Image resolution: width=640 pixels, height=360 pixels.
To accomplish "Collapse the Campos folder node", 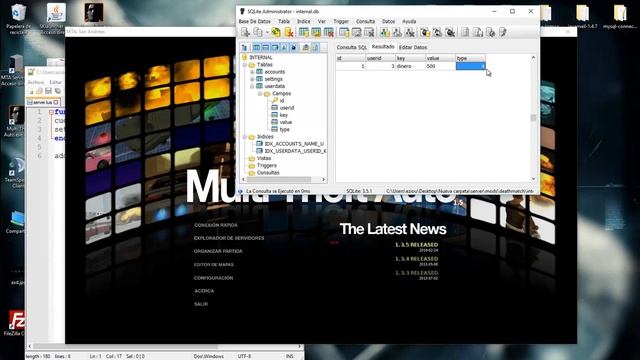I will [x=260, y=93].
